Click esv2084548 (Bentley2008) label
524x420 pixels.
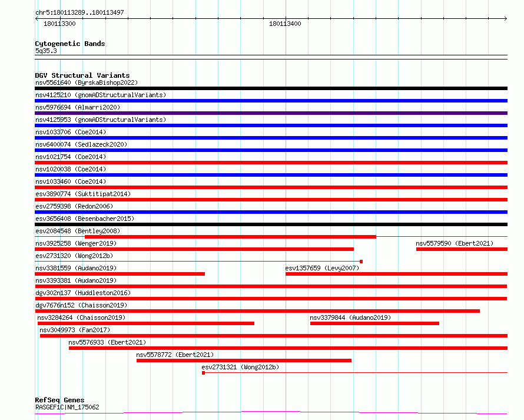point(78,231)
